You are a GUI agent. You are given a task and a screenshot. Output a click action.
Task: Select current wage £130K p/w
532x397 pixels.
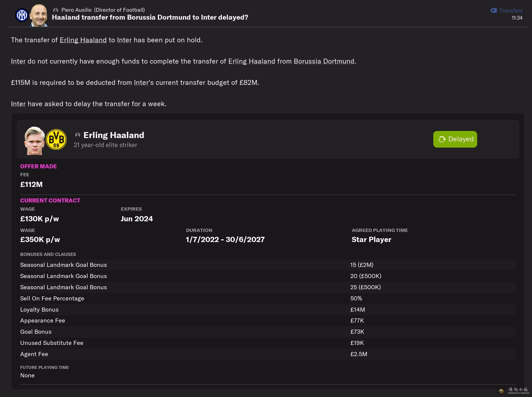pos(40,219)
